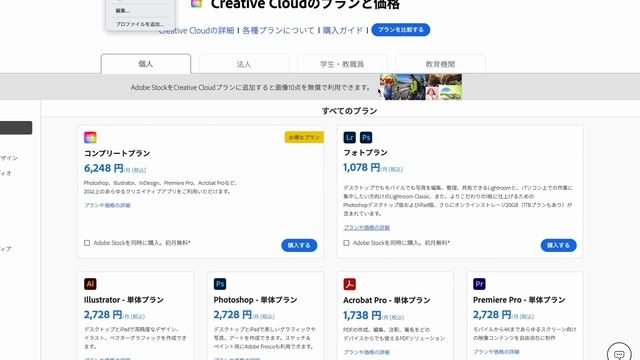640x360 pixels.
Task: Click the Complete Plan Creative Cloud icon
Action: point(90,138)
